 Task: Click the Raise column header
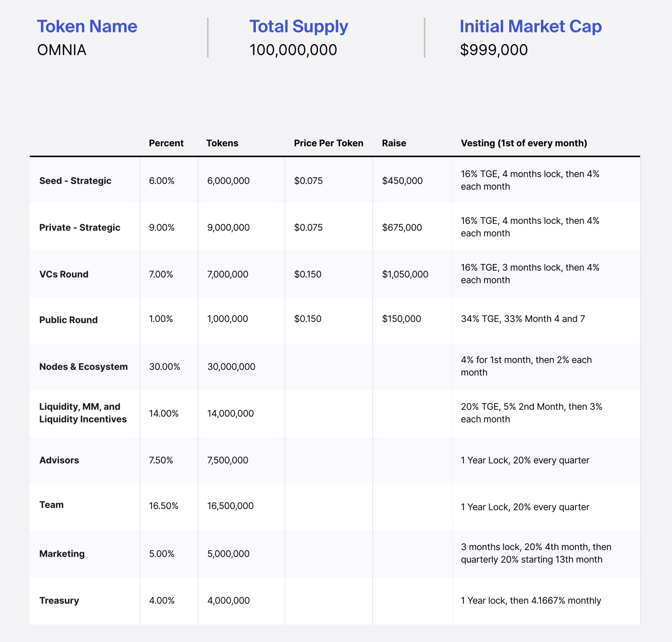click(x=394, y=143)
